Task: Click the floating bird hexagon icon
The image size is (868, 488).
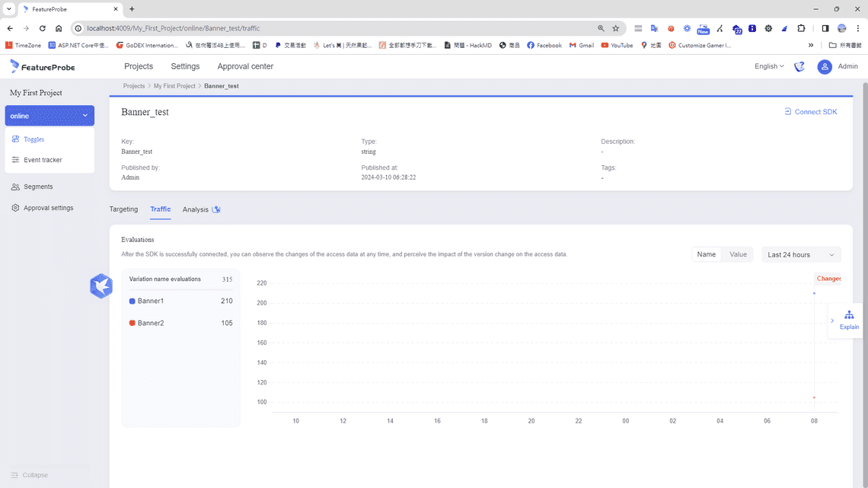Action: point(101,286)
